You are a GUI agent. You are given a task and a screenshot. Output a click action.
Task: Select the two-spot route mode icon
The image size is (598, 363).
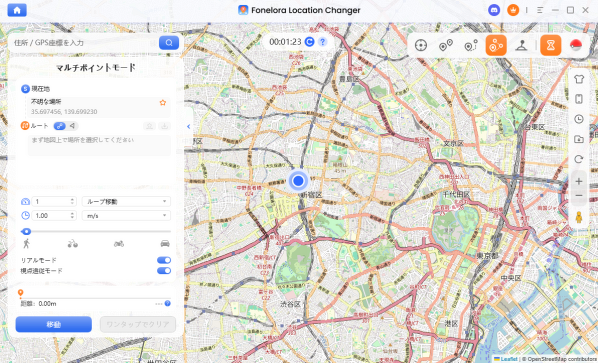[x=445, y=46]
